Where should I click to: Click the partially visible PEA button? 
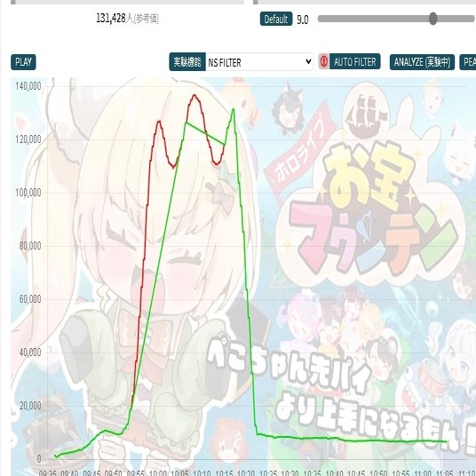coord(468,62)
